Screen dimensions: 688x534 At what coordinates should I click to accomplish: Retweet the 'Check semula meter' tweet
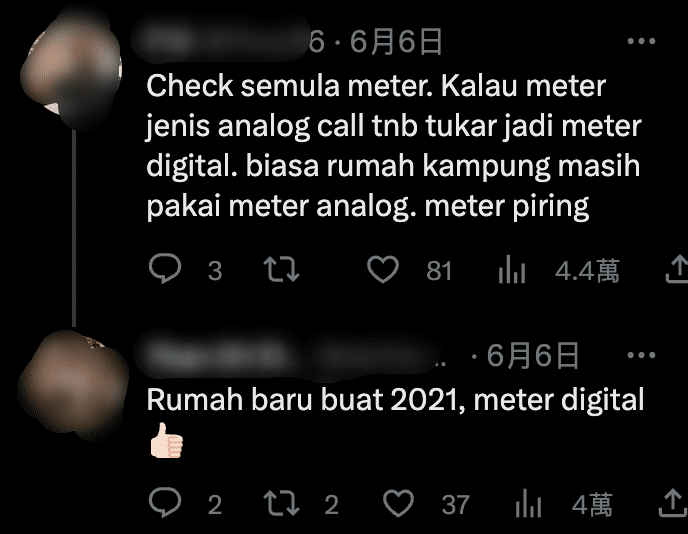click(x=281, y=269)
